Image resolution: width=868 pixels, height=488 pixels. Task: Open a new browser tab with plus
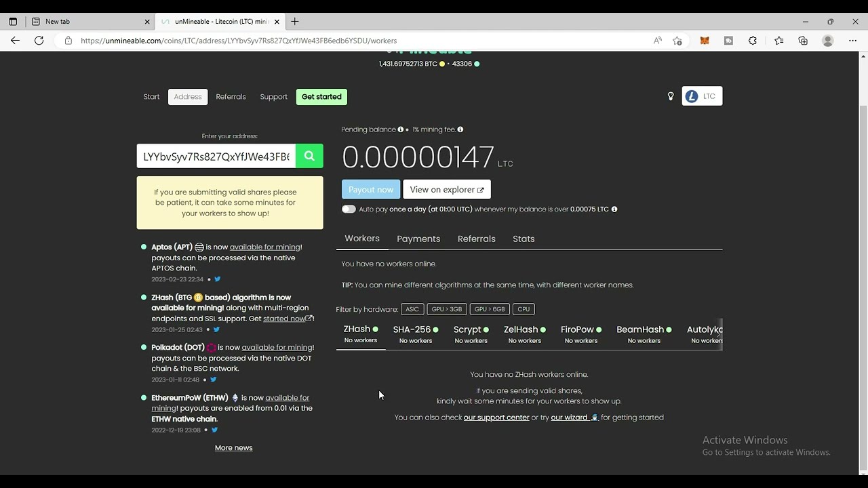tap(294, 22)
